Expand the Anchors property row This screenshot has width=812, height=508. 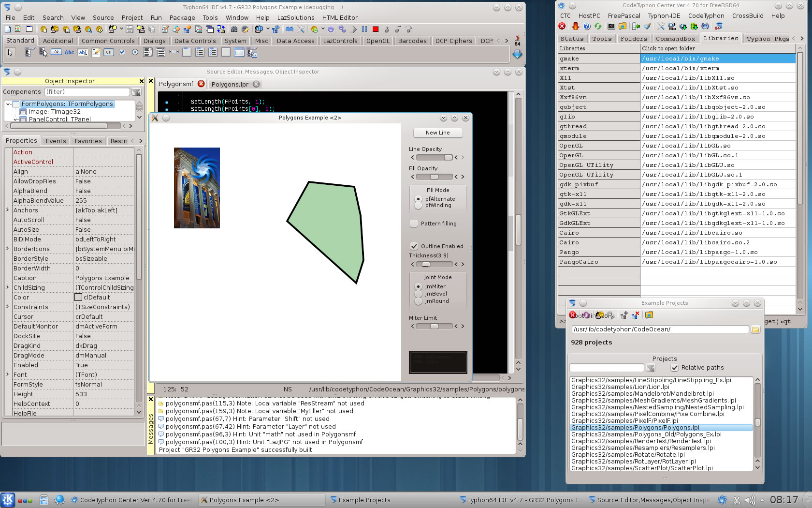(7, 210)
